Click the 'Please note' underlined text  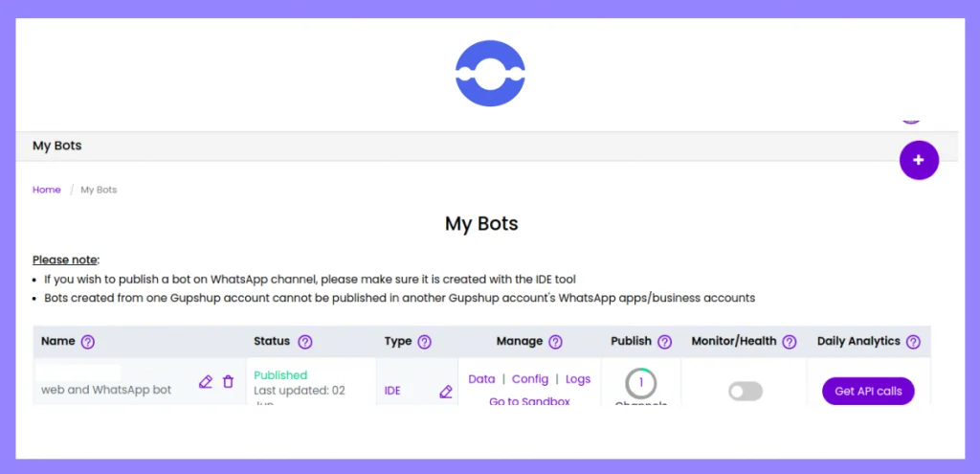click(x=65, y=260)
